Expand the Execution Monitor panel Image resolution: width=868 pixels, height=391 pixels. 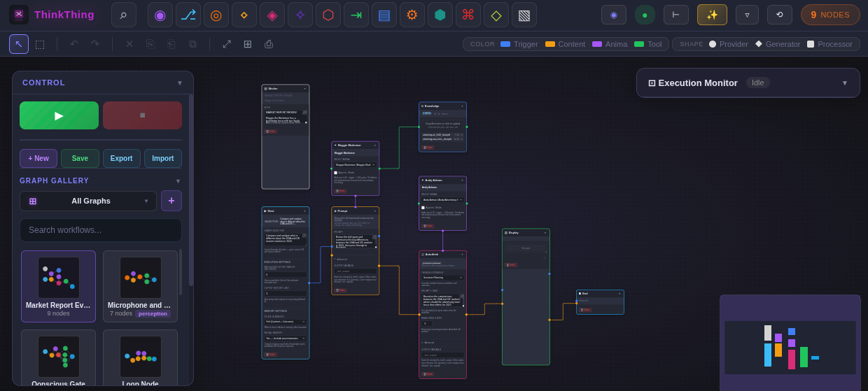point(844,83)
